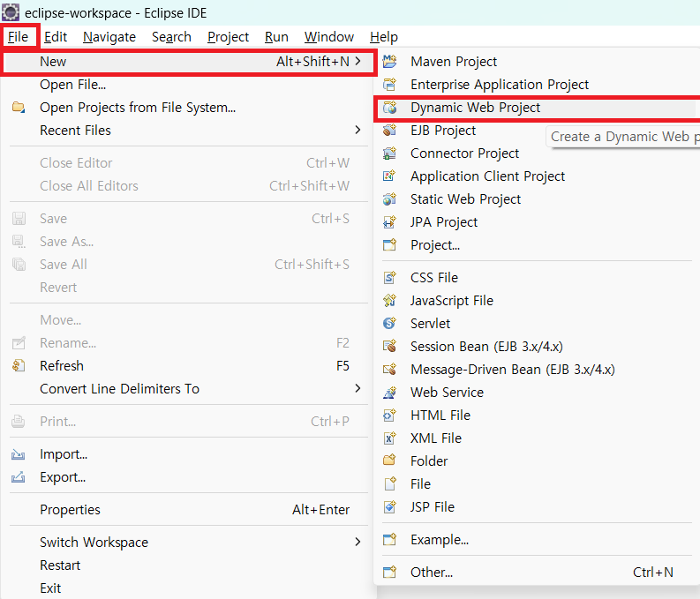The width and height of the screenshot is (700, 599).
Task: Open the Help menu
Action: pyautogui.click(x=384, y=36)
